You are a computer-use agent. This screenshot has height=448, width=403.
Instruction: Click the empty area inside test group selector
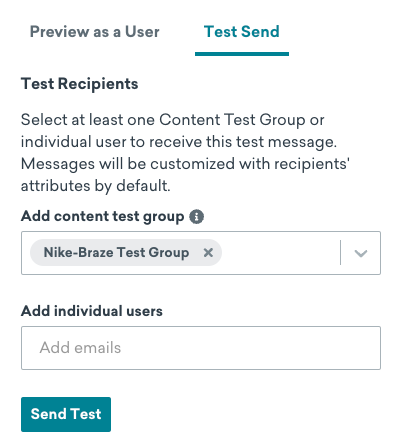coord(280,253)
